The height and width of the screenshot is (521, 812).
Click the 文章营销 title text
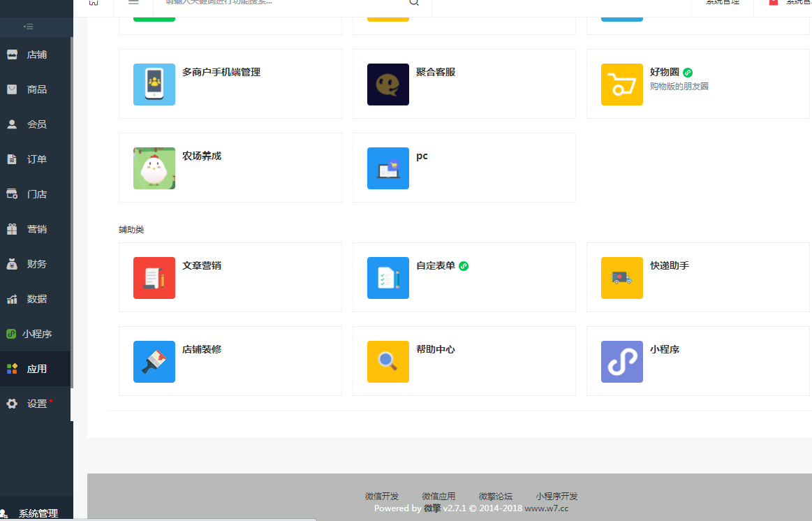tap(202, 265)
